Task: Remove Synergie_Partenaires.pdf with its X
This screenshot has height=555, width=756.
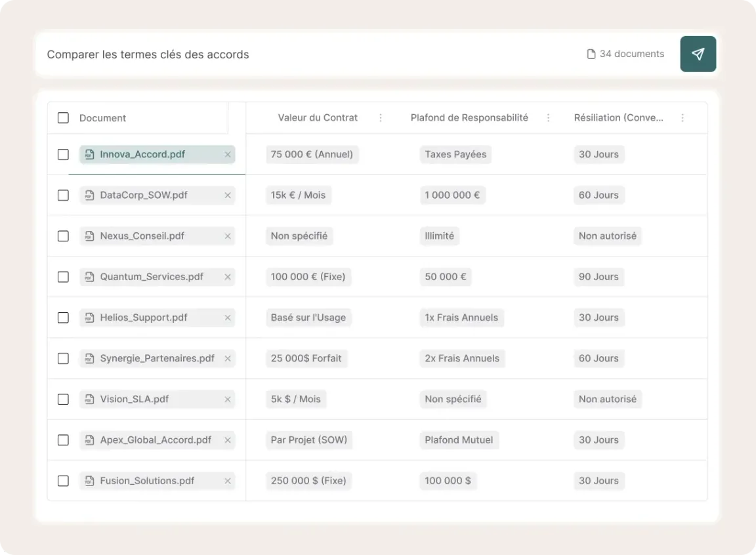Action: 228,359
